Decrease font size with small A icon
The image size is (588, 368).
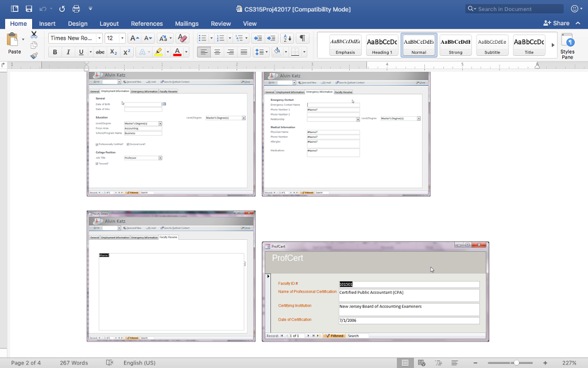(148, 38)
